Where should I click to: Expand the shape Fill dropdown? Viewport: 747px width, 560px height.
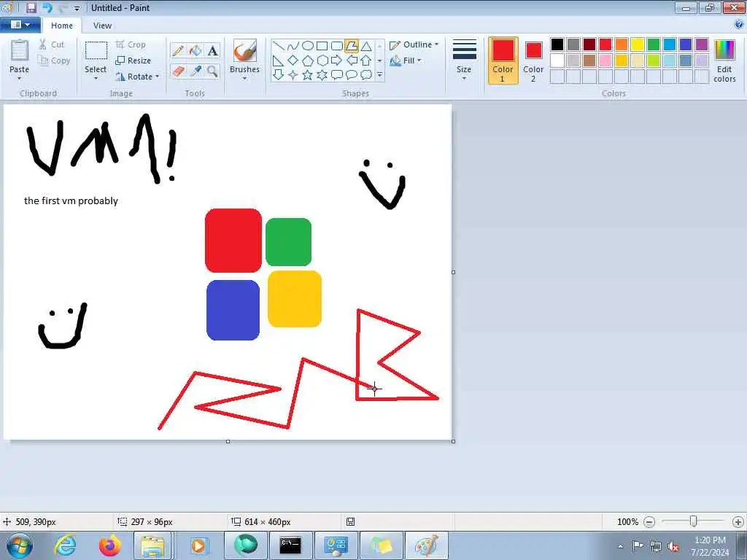click(419, 61)
